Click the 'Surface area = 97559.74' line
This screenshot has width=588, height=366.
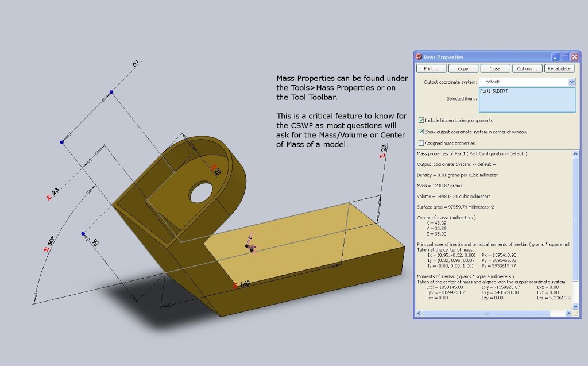[x=455, y=207]
